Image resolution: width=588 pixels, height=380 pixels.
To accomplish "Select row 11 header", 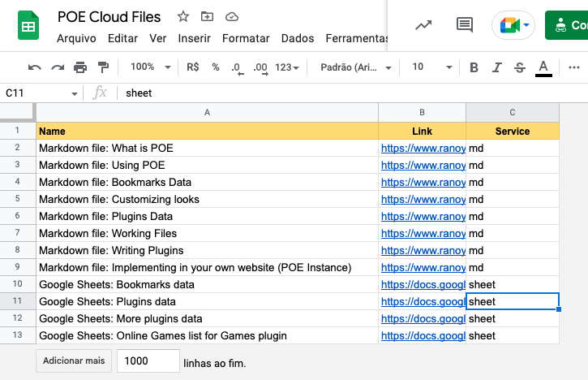I will pyautogui.click(x=18, y=300).
